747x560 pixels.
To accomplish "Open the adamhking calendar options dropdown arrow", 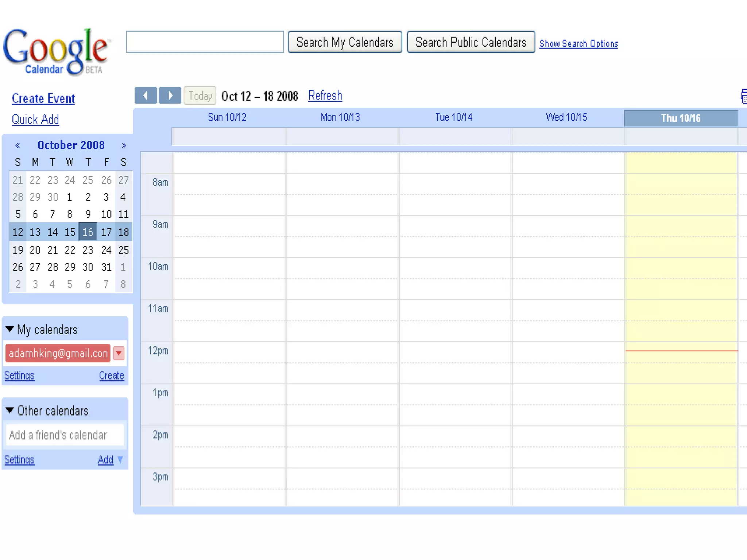I will (119, 353).
